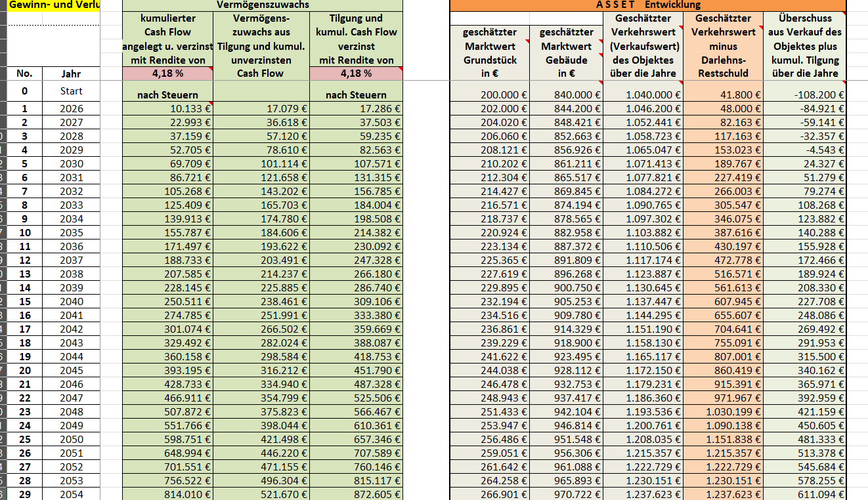
Task: Click the yellow "Gewinn- und Verlu" title cell
Action: click(x=50, y=5)
